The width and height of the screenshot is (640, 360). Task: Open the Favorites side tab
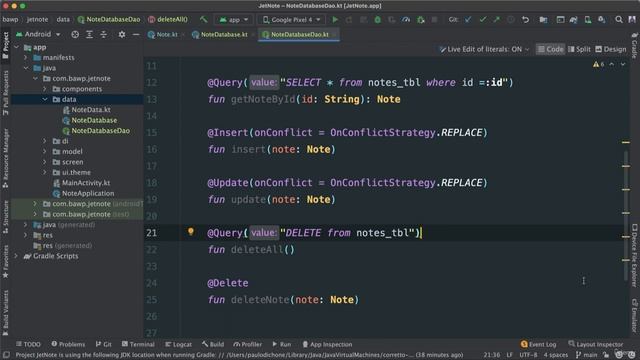click(x=5, y=262)
